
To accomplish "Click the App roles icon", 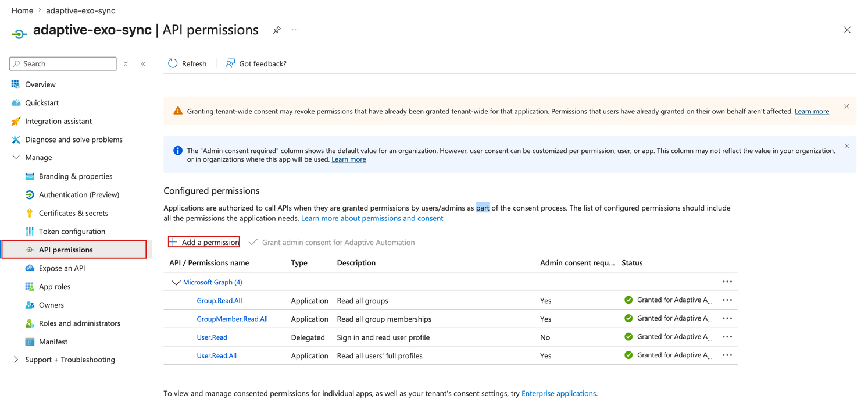I will pyautogui.click(x=30, y=286).
